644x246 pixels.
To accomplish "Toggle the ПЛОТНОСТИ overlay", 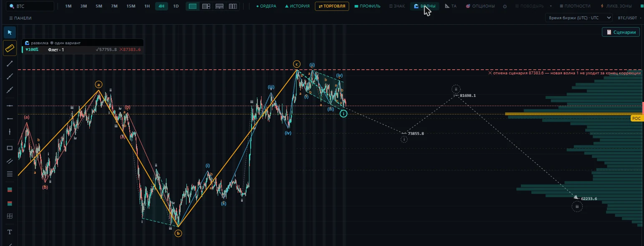I will point(575,6).
